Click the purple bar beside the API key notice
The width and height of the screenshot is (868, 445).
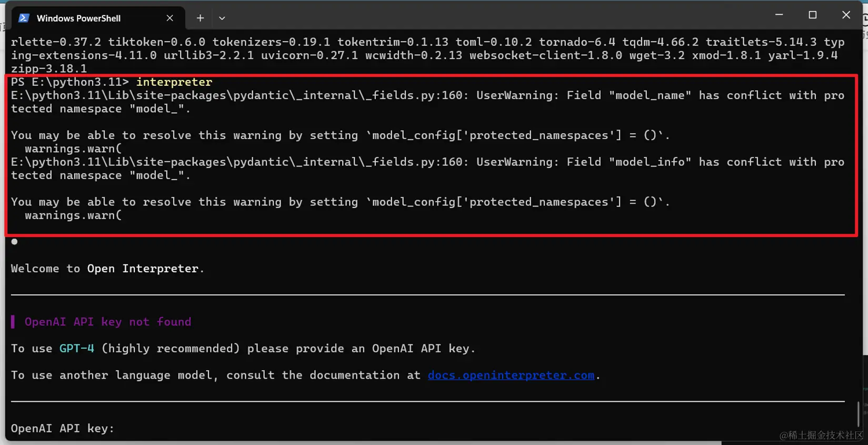point(13,322)
